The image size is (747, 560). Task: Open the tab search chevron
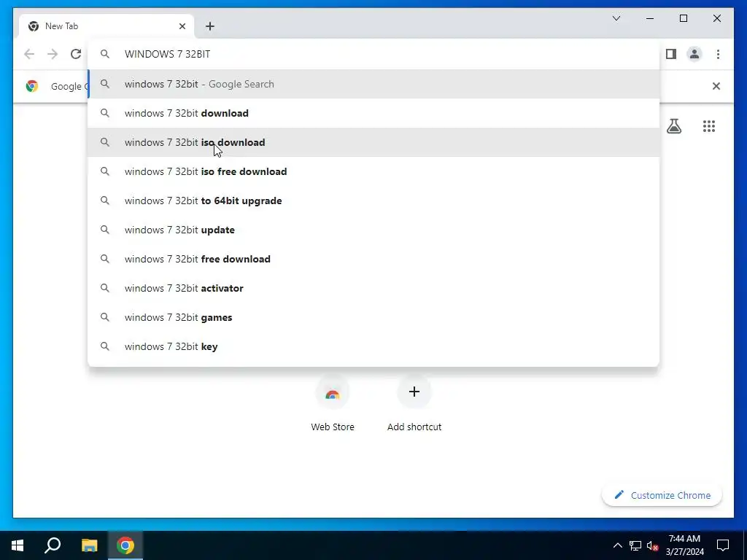(616, 18)
